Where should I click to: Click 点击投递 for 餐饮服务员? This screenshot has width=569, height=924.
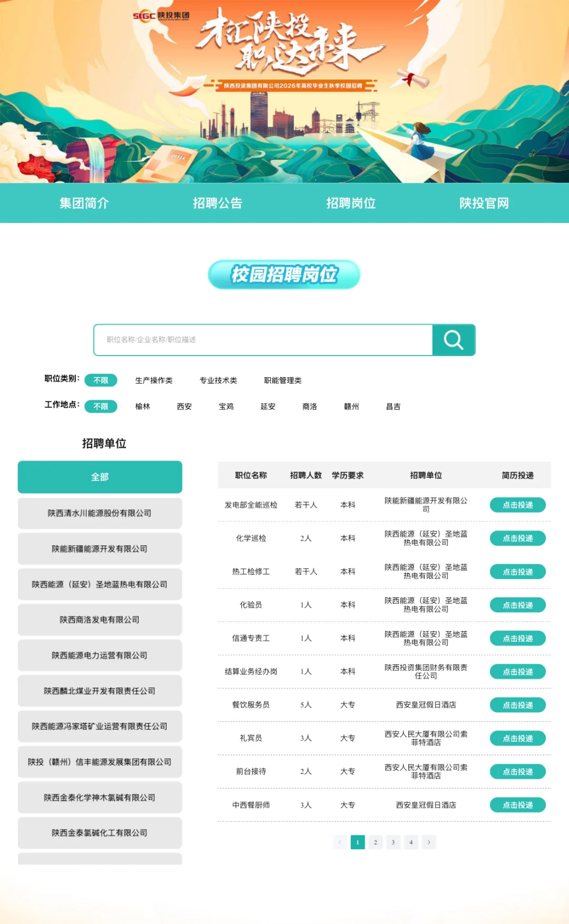(518, 705)
